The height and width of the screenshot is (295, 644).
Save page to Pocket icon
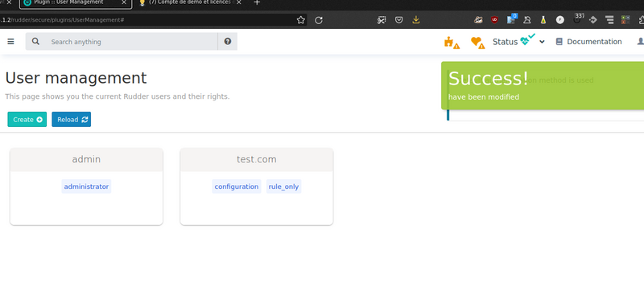pyautogui.click(x=398, y=20)
